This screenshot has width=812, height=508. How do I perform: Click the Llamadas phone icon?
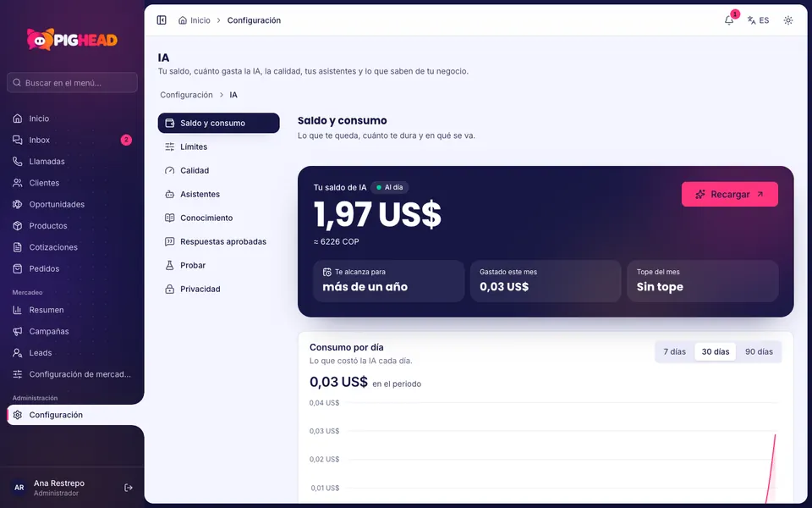point(17,161)
